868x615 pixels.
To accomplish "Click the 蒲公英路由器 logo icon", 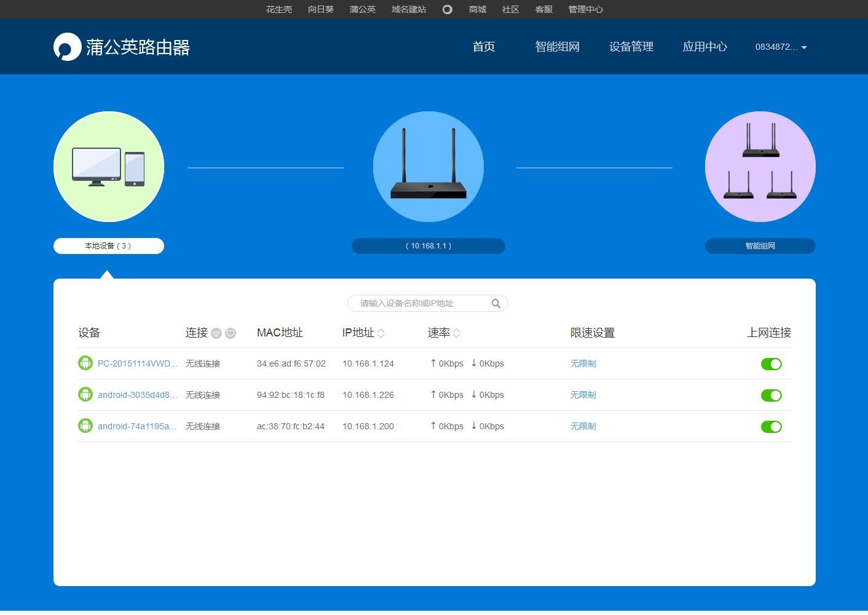I will [67, 47].
